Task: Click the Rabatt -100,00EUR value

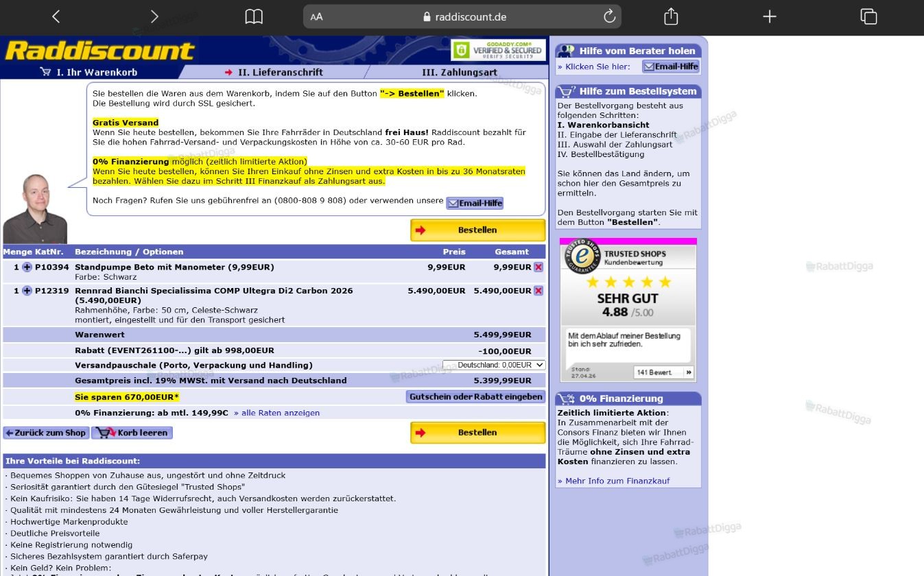Action: click(x=505, y=351)
